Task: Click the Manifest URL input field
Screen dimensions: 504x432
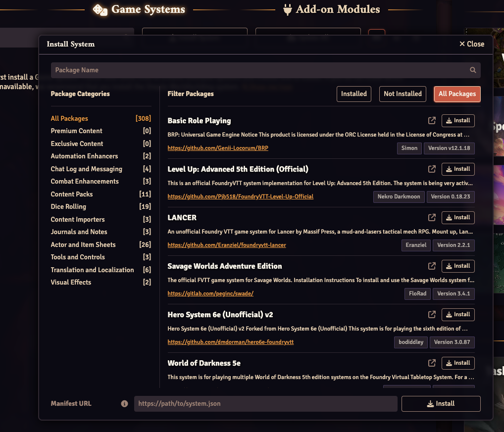Action: pos(265,403)
